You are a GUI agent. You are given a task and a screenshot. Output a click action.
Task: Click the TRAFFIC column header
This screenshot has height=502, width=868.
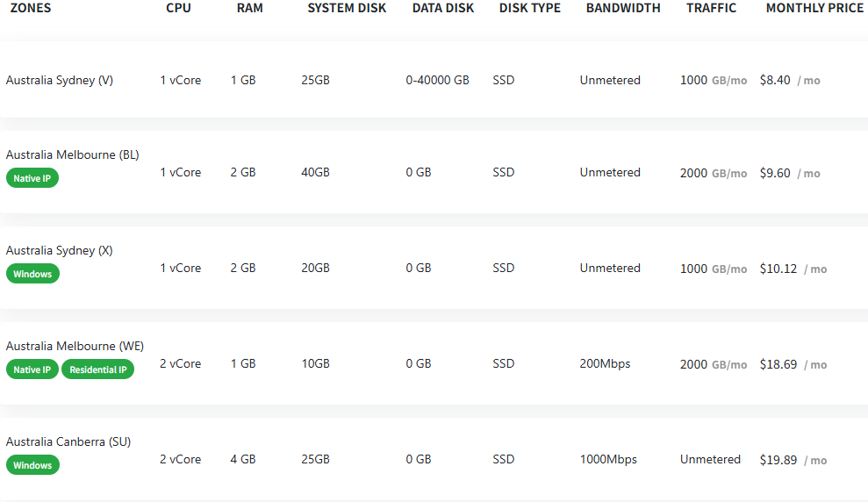point(712,8)
